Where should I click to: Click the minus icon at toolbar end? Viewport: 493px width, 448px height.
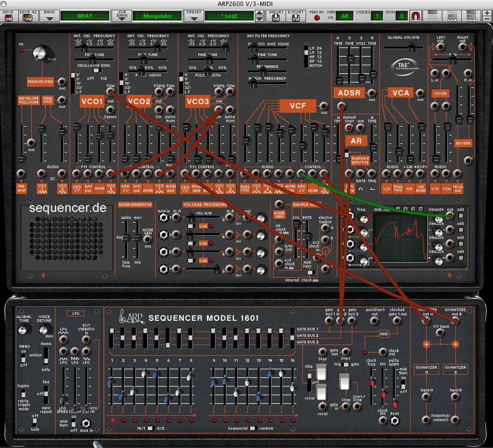click(488, 18)
